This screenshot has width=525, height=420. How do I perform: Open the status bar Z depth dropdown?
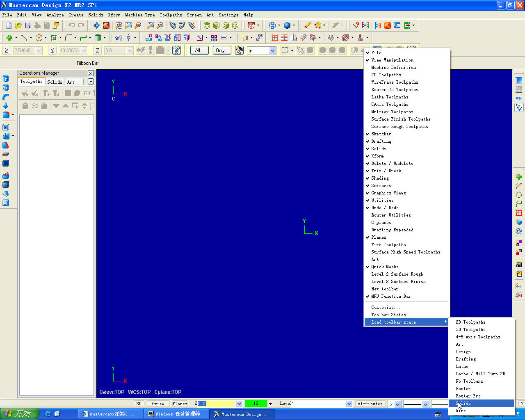239,404
